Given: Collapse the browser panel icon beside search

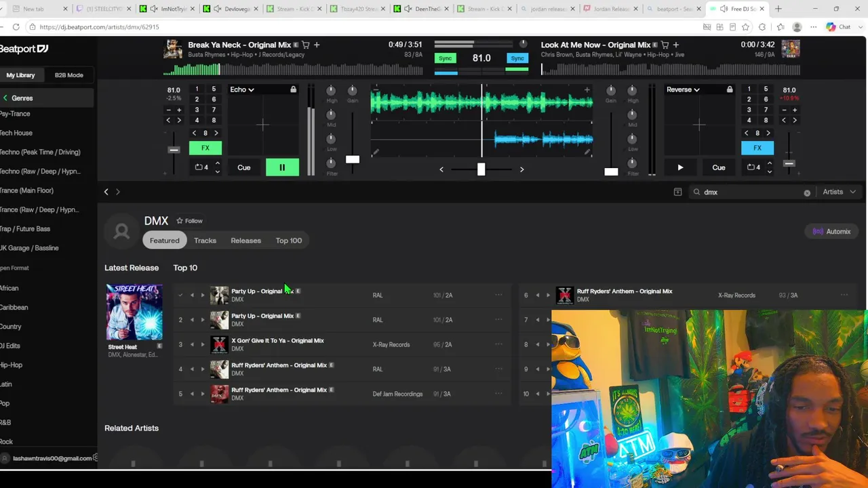Looking at the screenshot, I should (677, 192).
